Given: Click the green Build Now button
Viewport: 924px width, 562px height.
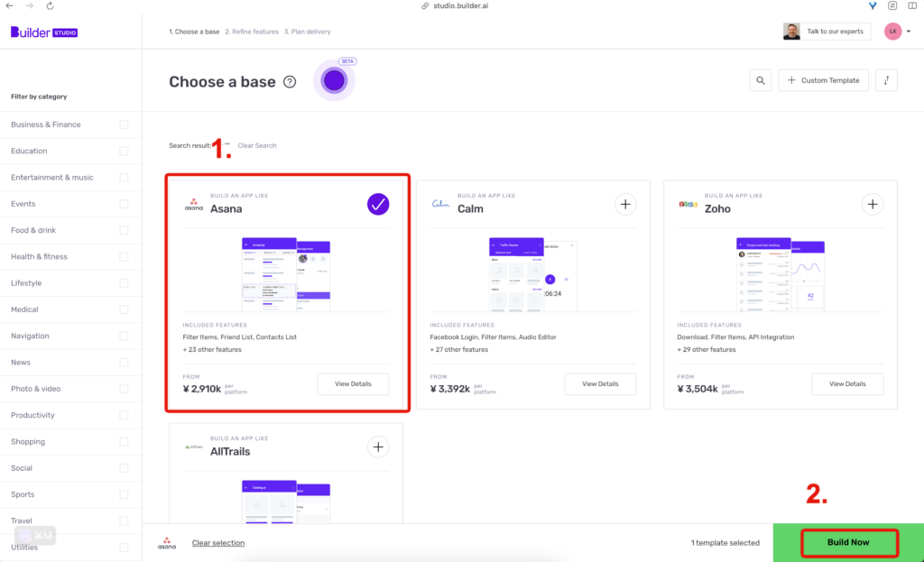Looking at the screenshot, I should click(x=848, y=542).
